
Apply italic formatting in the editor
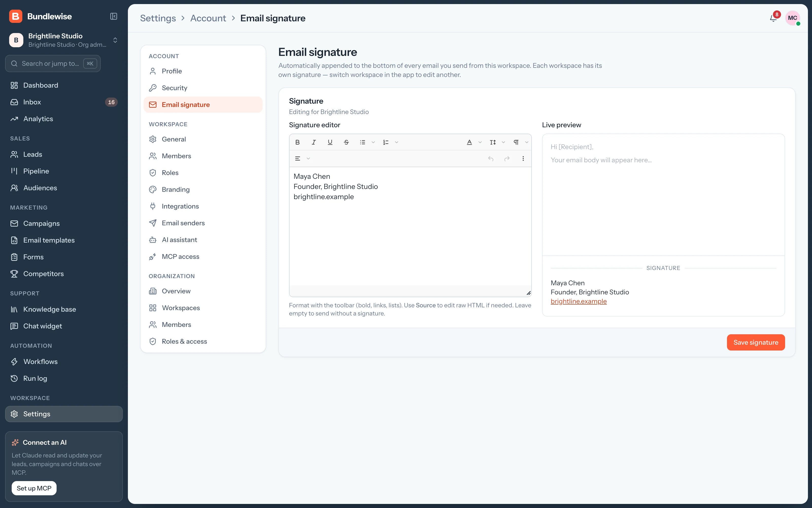tap(314, 142)
